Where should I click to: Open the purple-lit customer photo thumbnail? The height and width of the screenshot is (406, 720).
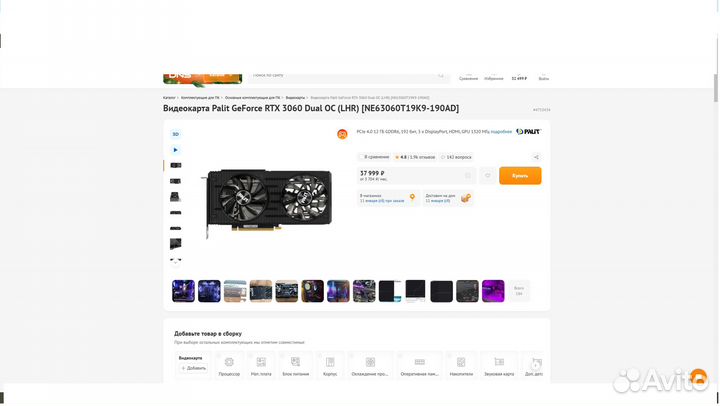click(493, 291)
